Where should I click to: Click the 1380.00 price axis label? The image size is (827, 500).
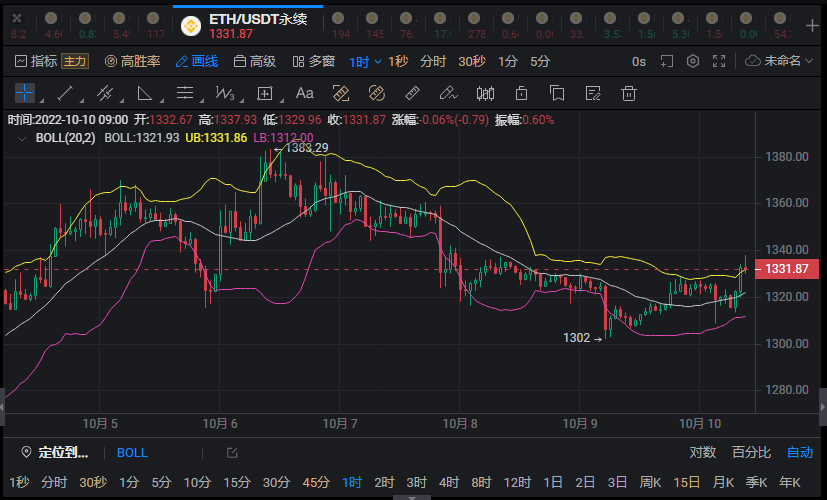(786, 157)
